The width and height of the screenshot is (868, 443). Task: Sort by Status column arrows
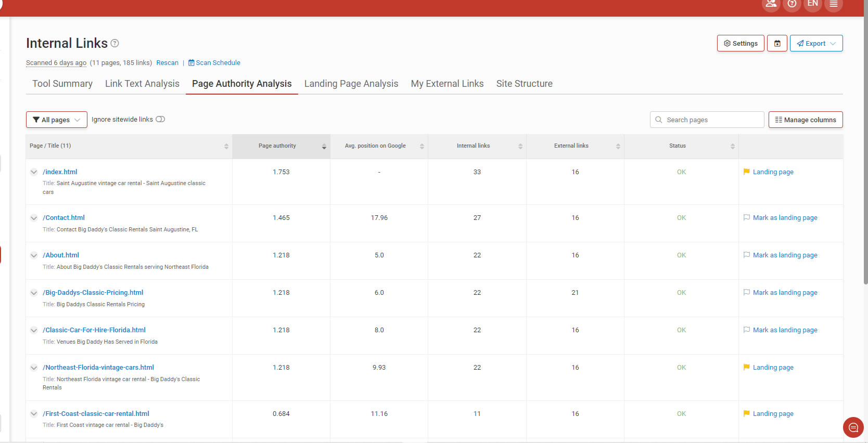pyautogui.click(x=733, y=146)
